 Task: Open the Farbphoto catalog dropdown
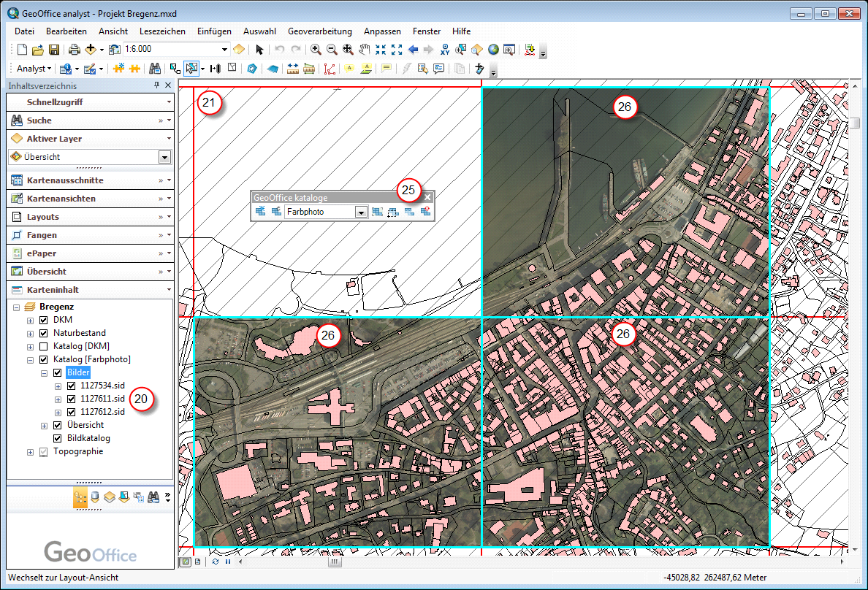point(360,212)
